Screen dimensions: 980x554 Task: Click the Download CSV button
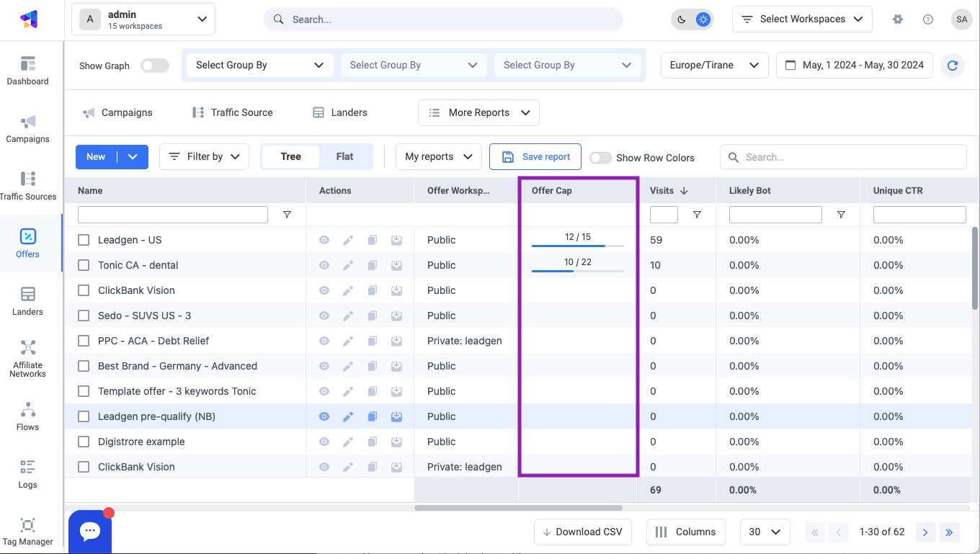click(583, 532)
